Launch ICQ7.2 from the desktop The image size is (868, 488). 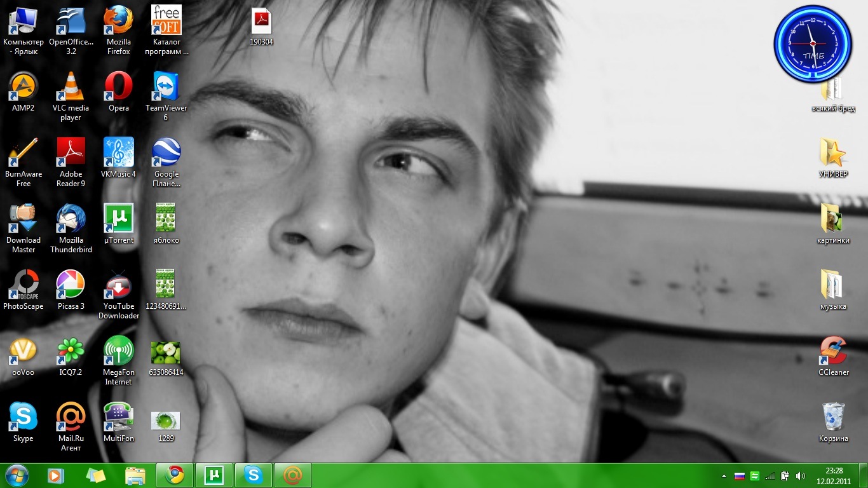coord(71,351)
